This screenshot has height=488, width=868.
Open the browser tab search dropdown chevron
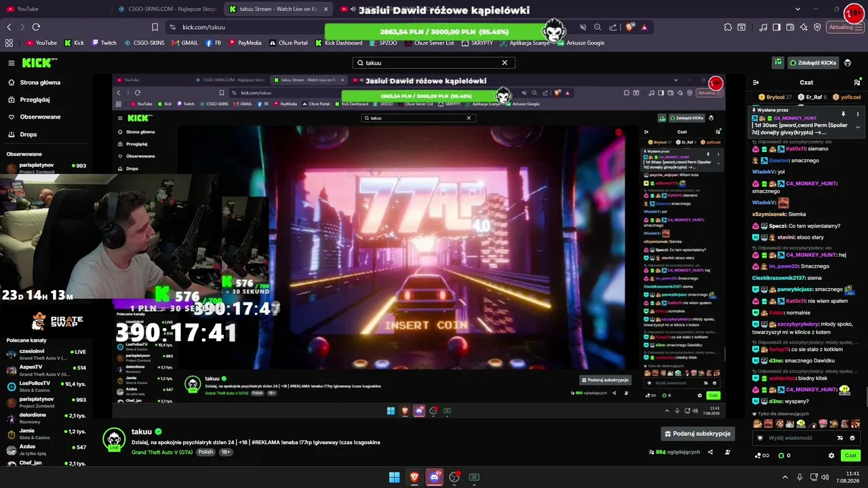point(797,9)
